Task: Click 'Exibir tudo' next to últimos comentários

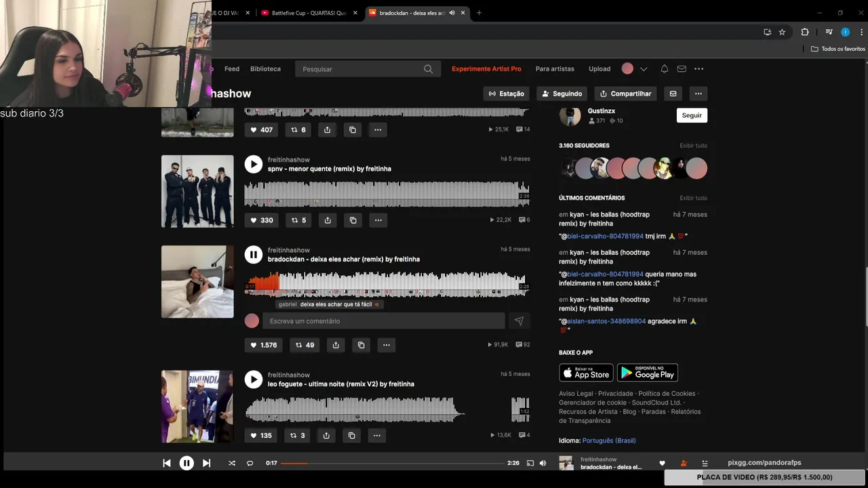Action: coord(693,198)
